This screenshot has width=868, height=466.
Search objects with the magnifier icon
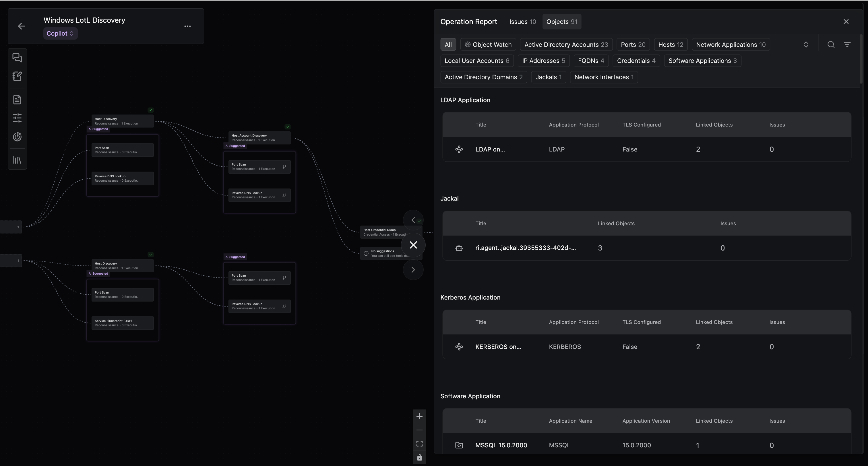831,44
